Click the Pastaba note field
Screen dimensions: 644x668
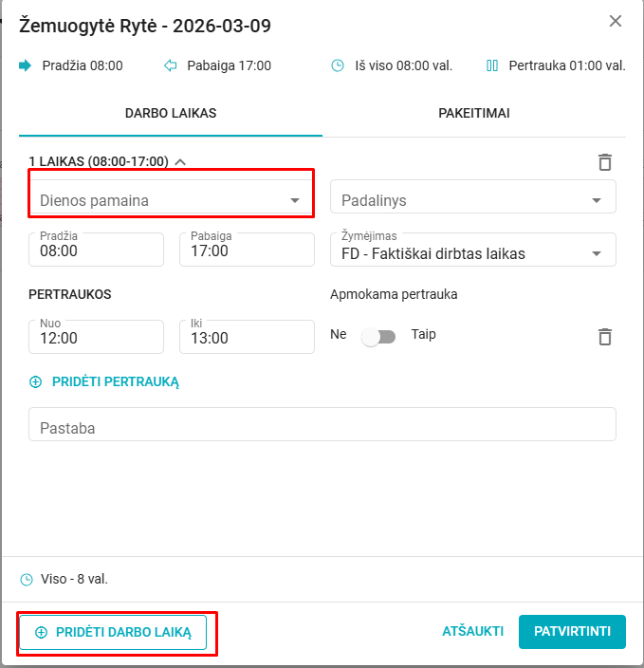(322, 427)
